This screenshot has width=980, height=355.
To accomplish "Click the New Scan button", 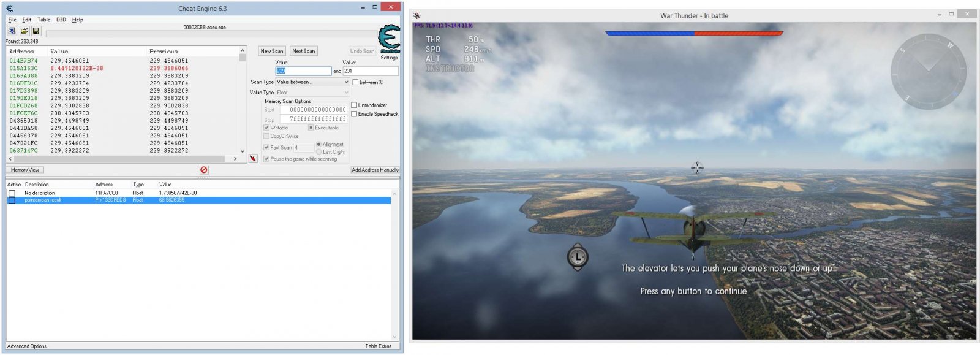I will pos(272,51).
